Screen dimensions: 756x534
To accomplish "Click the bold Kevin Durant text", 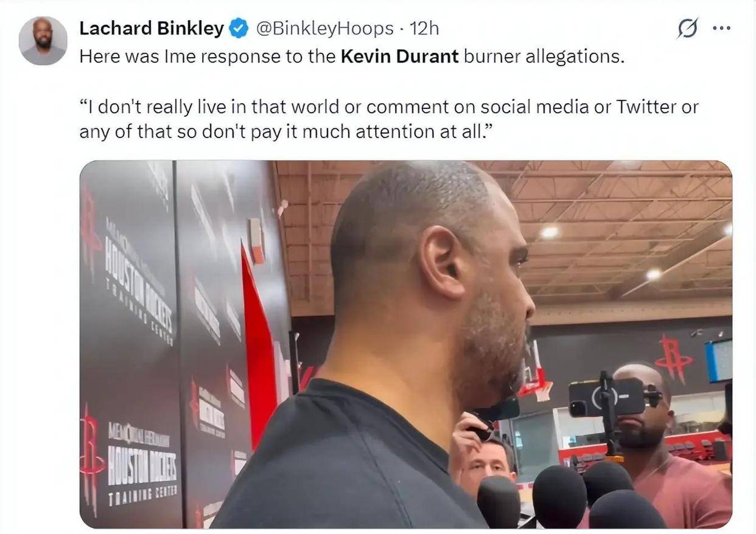I will click(399, 57).
